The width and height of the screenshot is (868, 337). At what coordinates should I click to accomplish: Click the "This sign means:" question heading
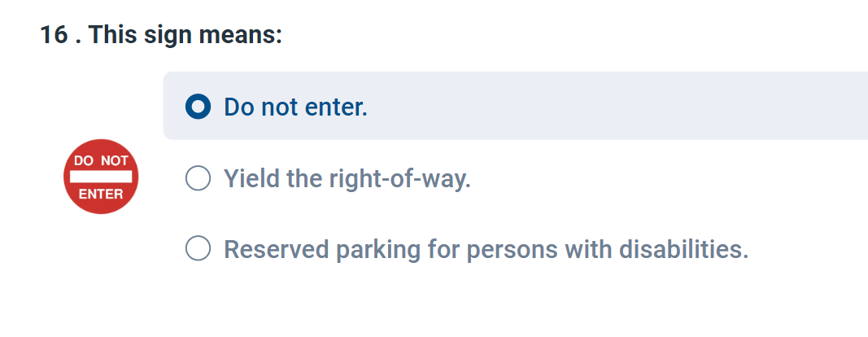186,36
